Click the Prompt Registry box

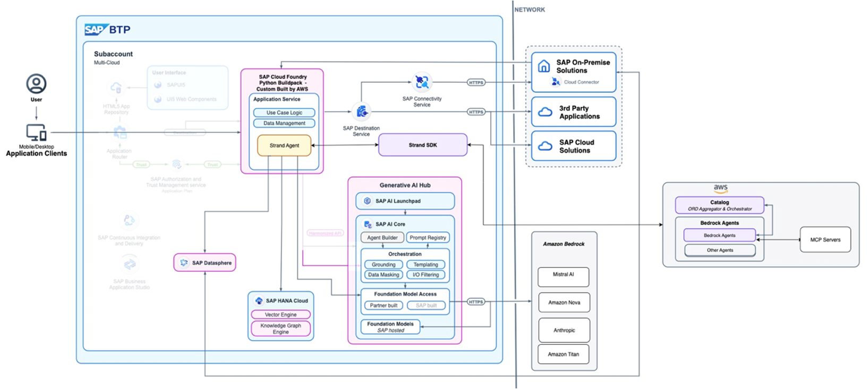tap(428, 238)
